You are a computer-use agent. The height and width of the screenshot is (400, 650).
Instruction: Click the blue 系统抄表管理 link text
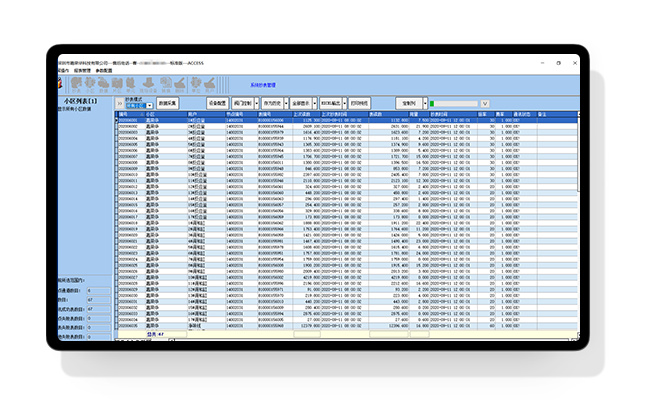(263, 85)
